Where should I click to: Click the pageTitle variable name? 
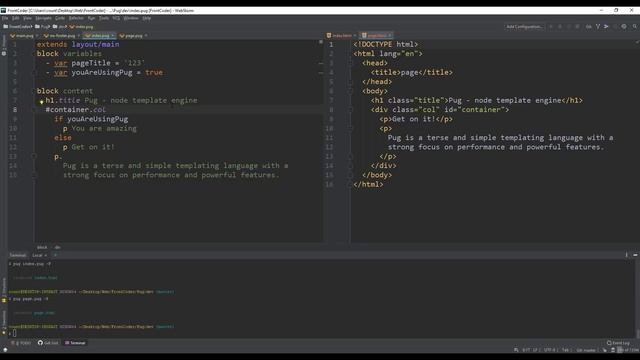coord(91,63)
